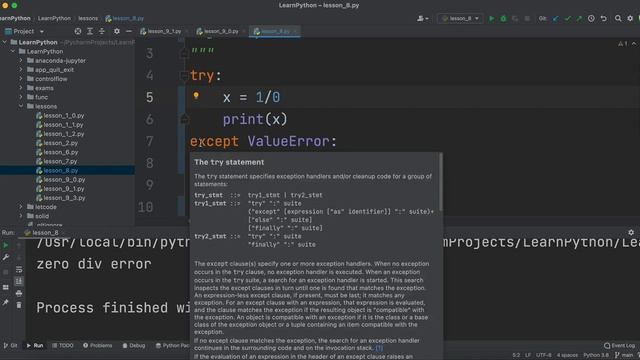Image resolution: width=640 pixels, height=360 pixels.
Task: Click documentation popup scrollbar
Action: tap(440, 182)
